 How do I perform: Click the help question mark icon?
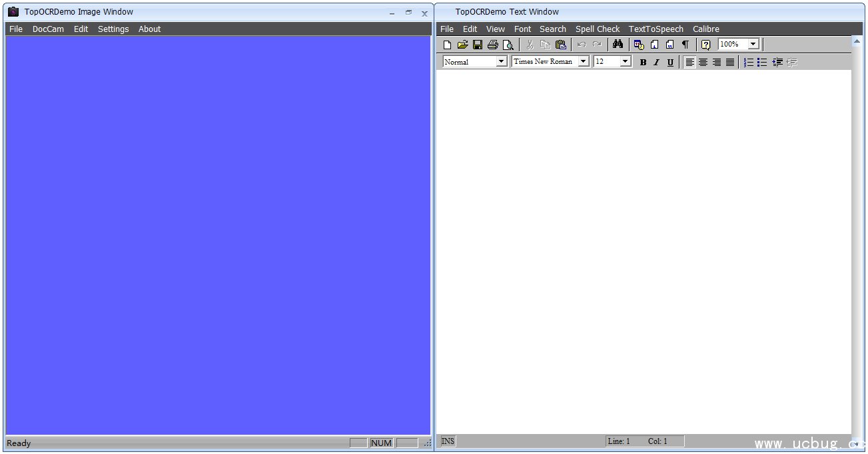pos(706,45)
